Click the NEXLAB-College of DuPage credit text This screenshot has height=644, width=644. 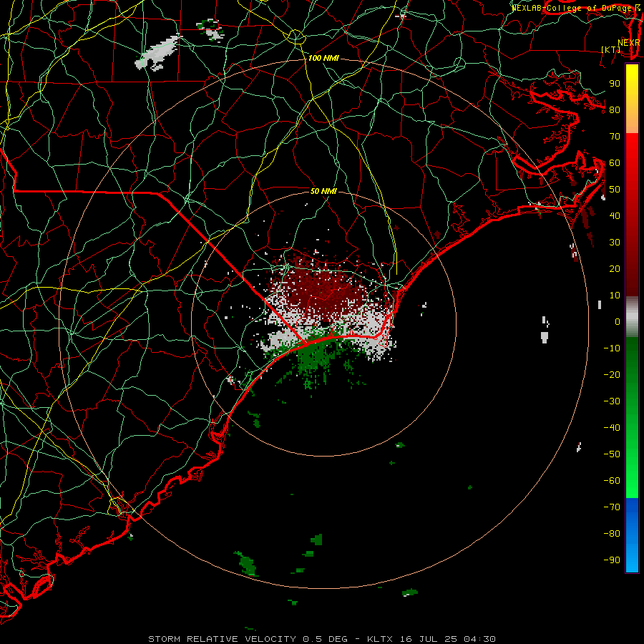pyautogui.click(x=572, y=8)
